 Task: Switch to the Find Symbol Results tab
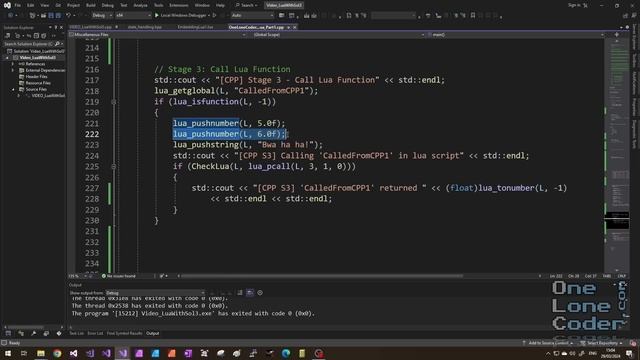[x=124, y=333]
